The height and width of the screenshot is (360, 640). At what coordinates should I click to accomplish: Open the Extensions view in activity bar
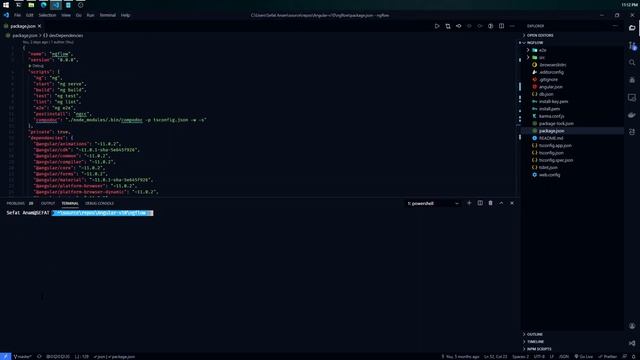coord(632,132)
